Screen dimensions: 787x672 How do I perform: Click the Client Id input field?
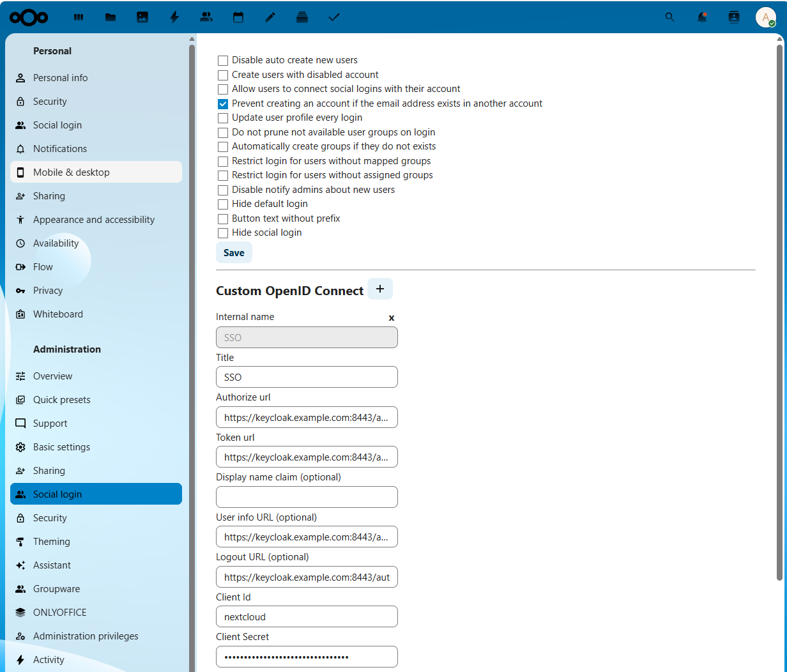307,616
